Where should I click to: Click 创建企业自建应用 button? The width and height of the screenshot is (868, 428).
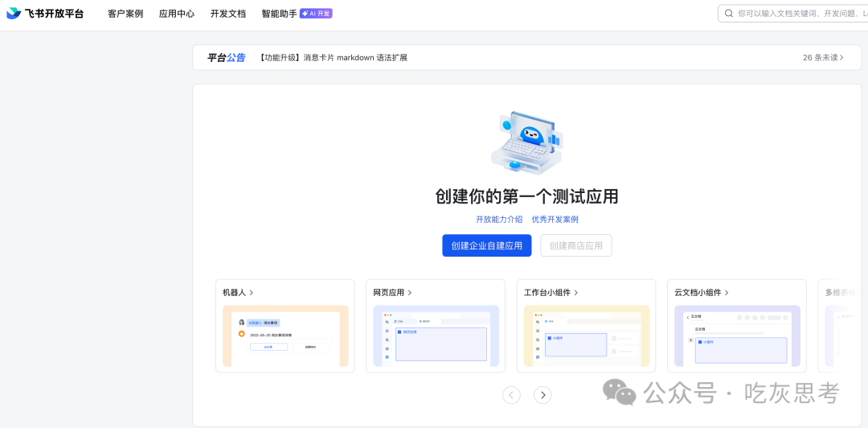pos(486,245)
